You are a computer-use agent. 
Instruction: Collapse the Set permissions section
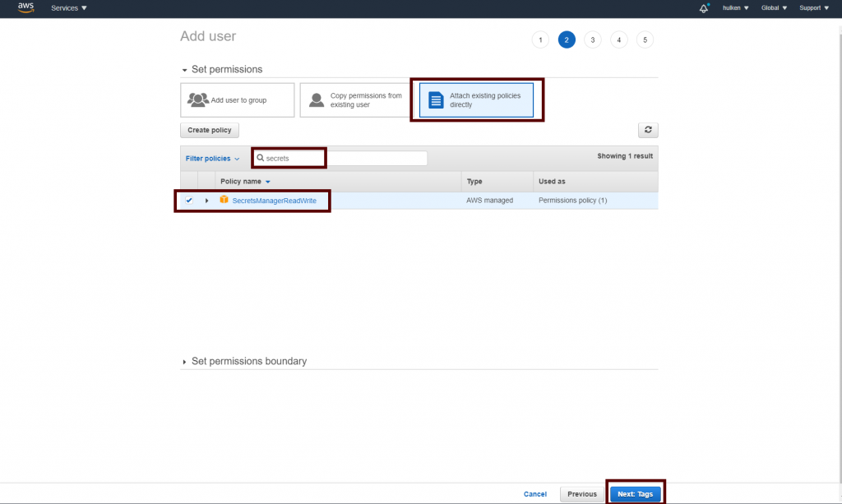click(185, 70)
